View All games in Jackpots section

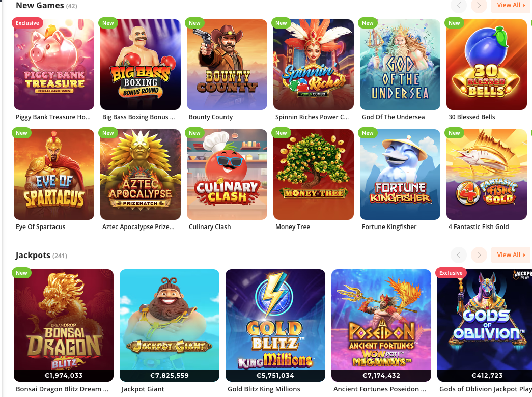pyautogui.click(x=511, y=255)
